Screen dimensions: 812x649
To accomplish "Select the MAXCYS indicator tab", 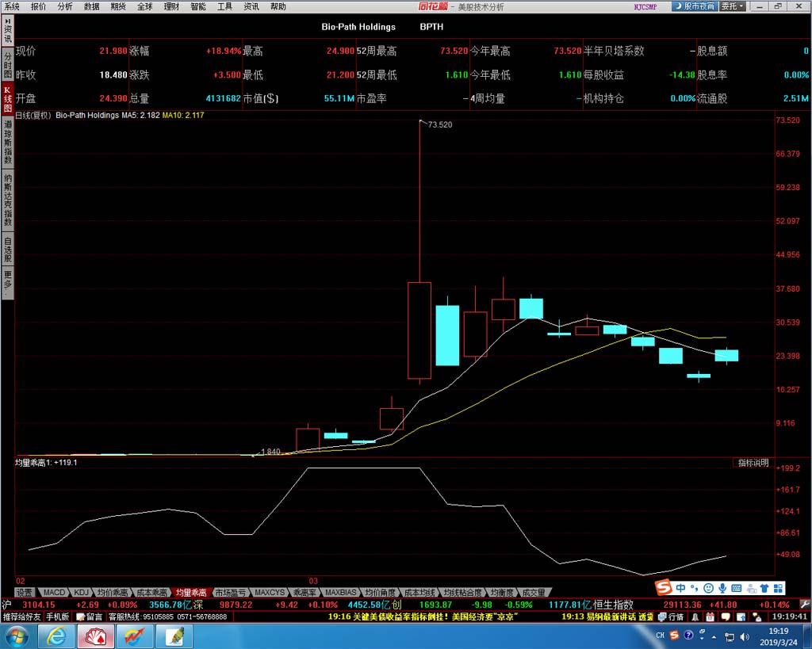I will (x=270, y=592).
